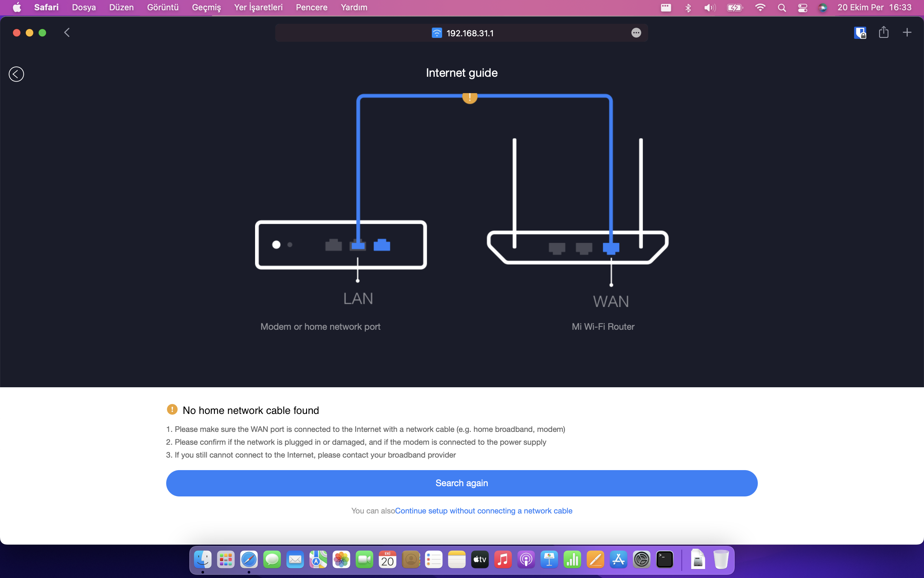This screenshot has height=578, width=924.
Task: Open Control Center from menu bar
Action: [x=803, y=8]
